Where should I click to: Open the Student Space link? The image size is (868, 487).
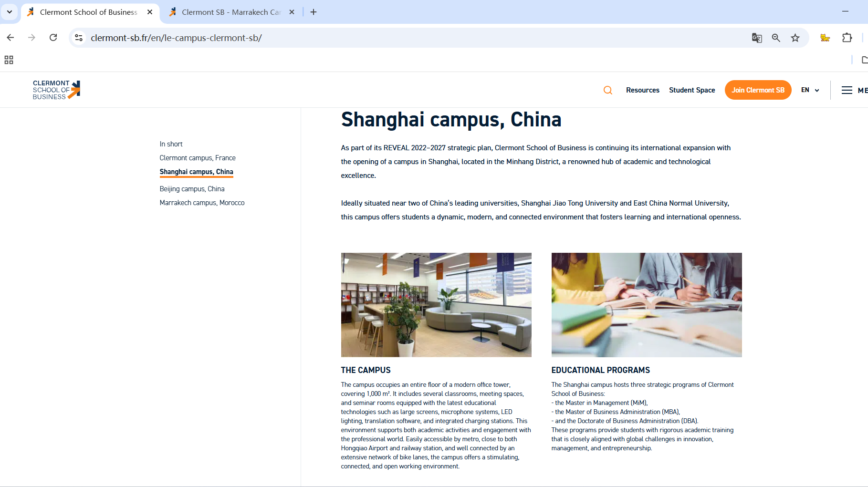point(691,90)
